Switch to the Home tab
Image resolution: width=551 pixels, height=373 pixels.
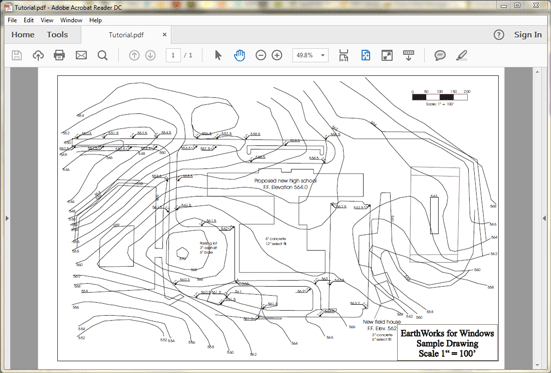[x=23, y=34]
